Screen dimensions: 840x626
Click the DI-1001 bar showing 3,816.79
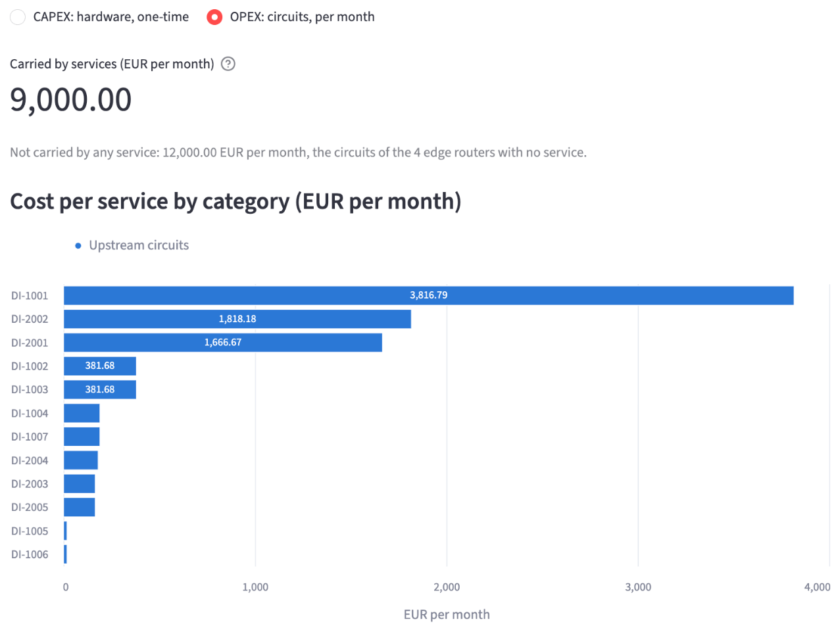(x=428, y=295)
